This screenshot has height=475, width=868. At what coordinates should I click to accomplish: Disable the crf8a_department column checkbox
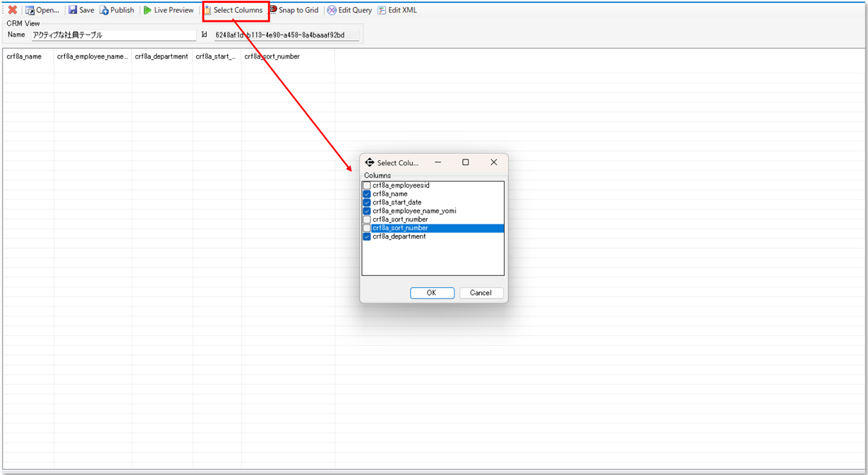(x=367, y=237)
